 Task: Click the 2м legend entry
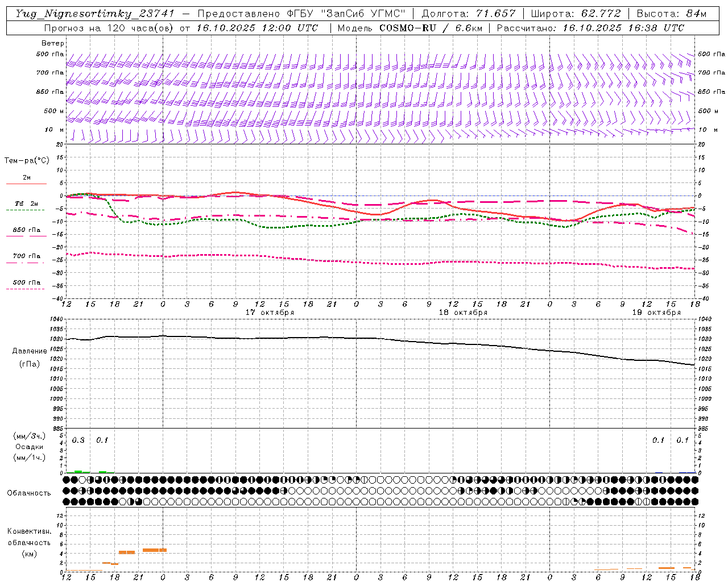coord(27,178)
